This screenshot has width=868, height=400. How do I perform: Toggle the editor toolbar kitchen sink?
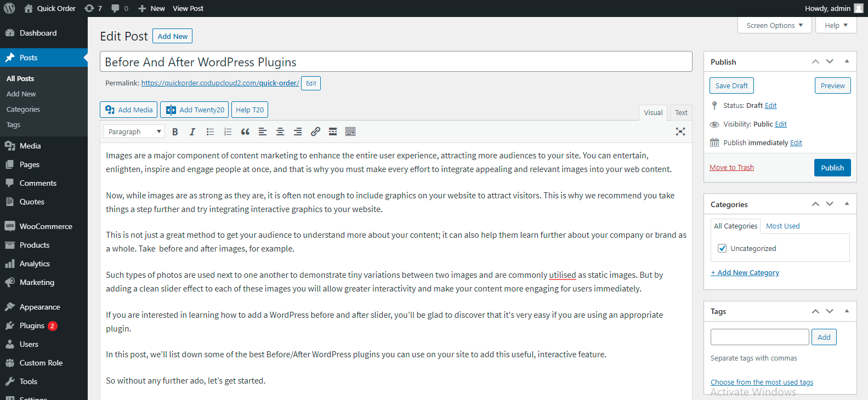pyautogui.click(x=350, y=132)
